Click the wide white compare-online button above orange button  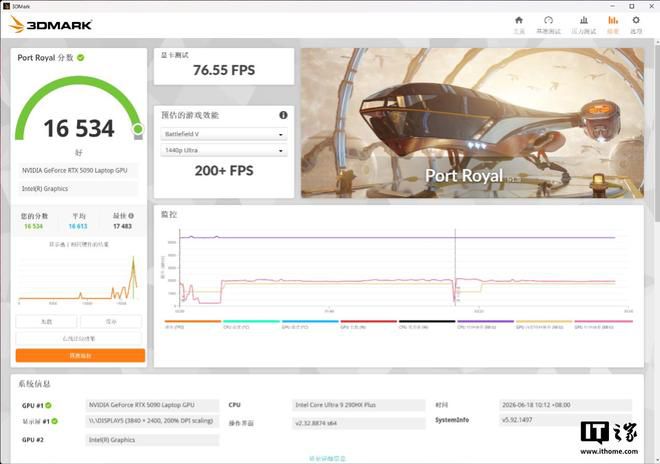78,338
